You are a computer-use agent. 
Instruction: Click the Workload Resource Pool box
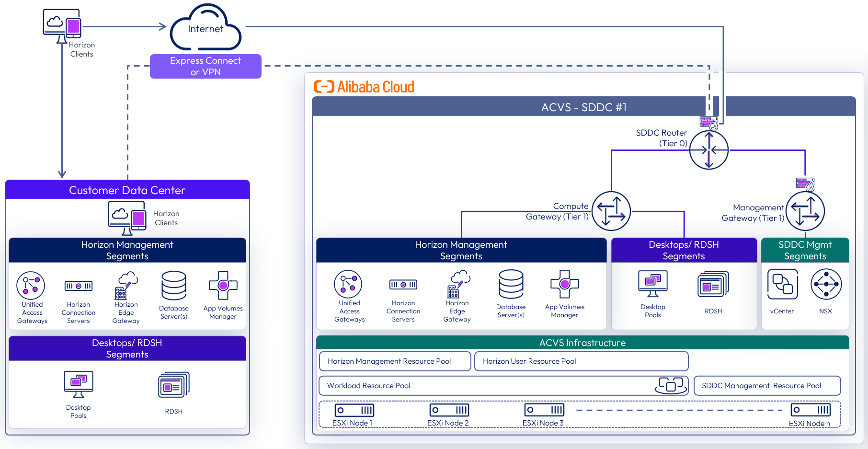tap(503, 386)
